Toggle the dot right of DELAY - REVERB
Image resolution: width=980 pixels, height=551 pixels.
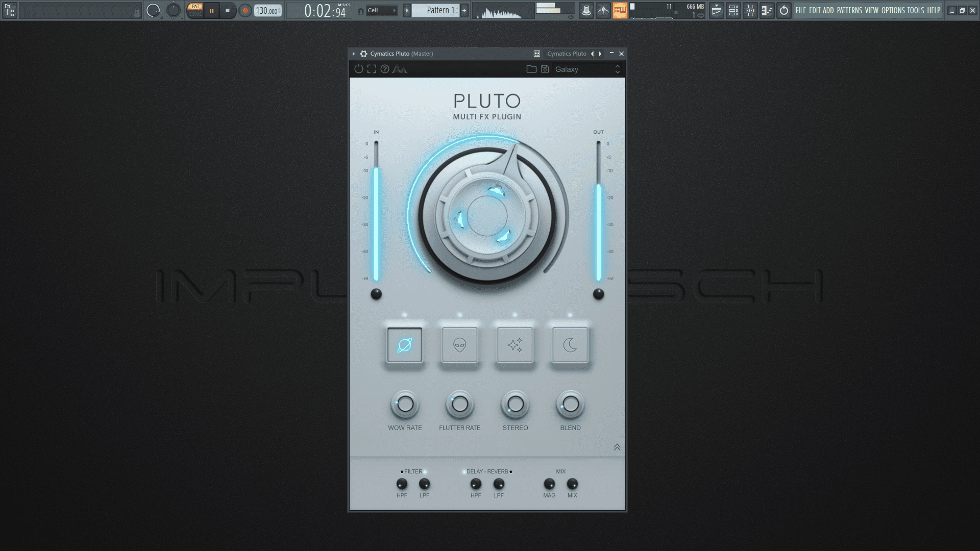coord(511,472)
